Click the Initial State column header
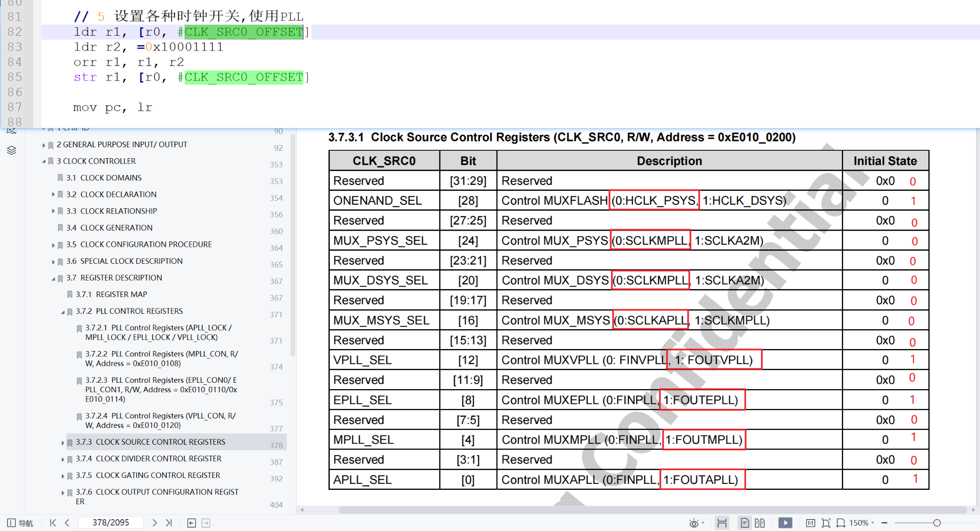Viewport: 980px width, 531px height. coord(885,161)
